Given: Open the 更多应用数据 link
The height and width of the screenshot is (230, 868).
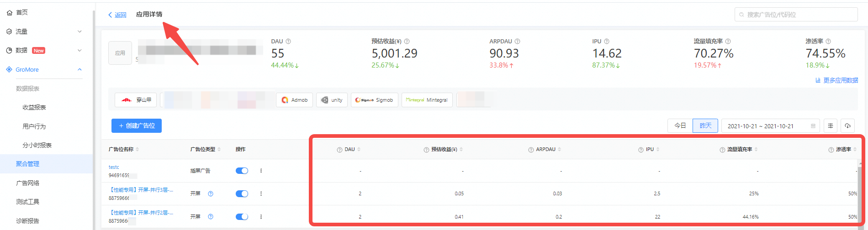Looking at the screenshot, I should coord(837,80).
